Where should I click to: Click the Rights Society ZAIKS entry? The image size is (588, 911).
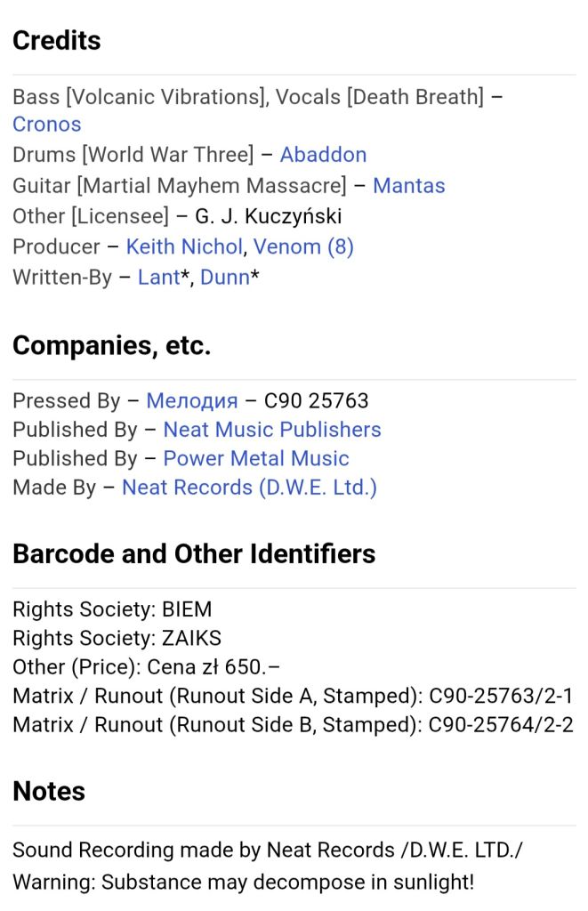(117, 638)
